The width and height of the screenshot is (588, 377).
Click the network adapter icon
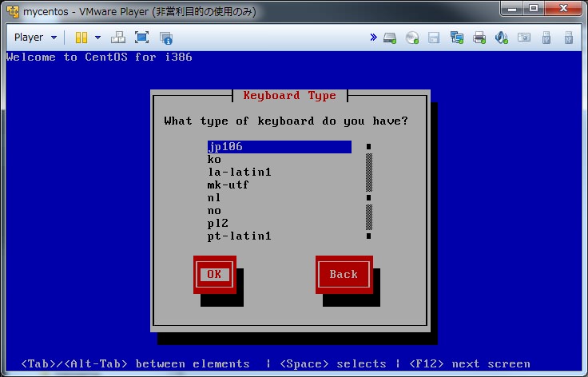click(x=457, y=38)
